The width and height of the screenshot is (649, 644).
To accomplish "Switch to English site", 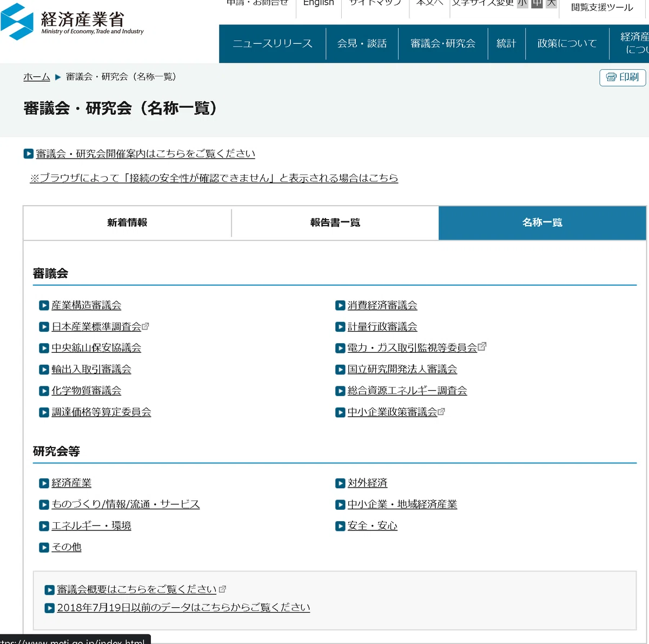I will click(x=319, y=3).
